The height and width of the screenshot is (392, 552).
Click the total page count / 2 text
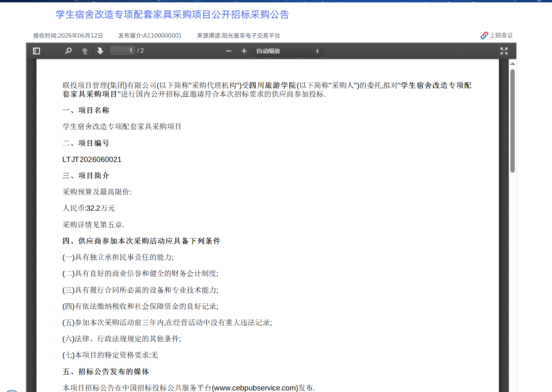coord(140,51)
